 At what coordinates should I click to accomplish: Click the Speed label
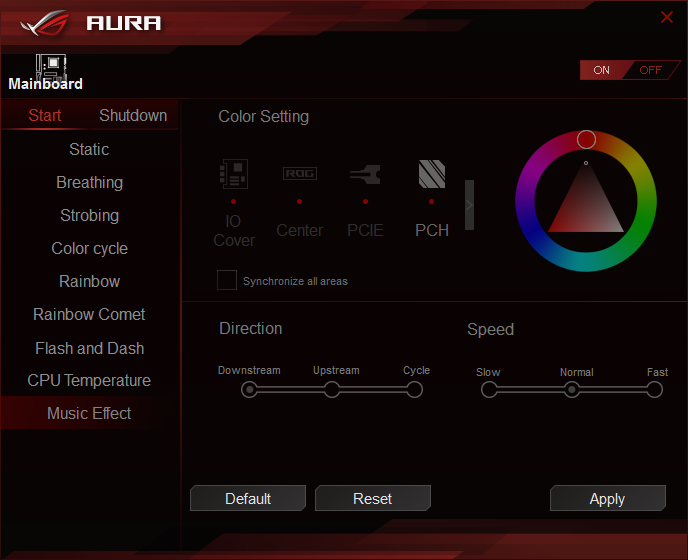(491, 330)
